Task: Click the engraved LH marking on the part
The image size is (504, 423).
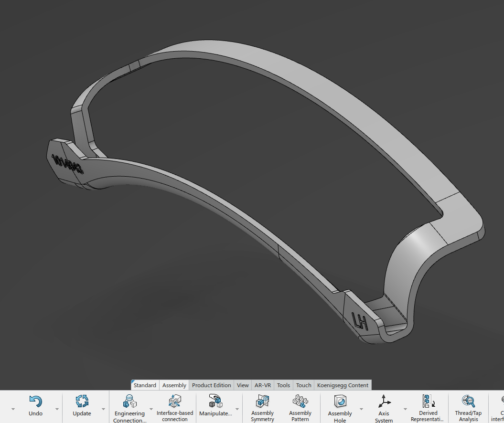Action: coord(360,322)
